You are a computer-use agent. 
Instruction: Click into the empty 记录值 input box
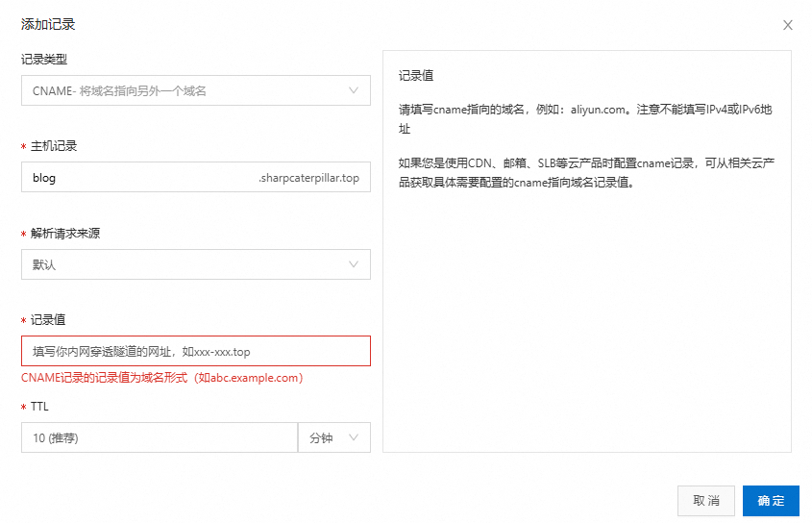tap(195, 351)
